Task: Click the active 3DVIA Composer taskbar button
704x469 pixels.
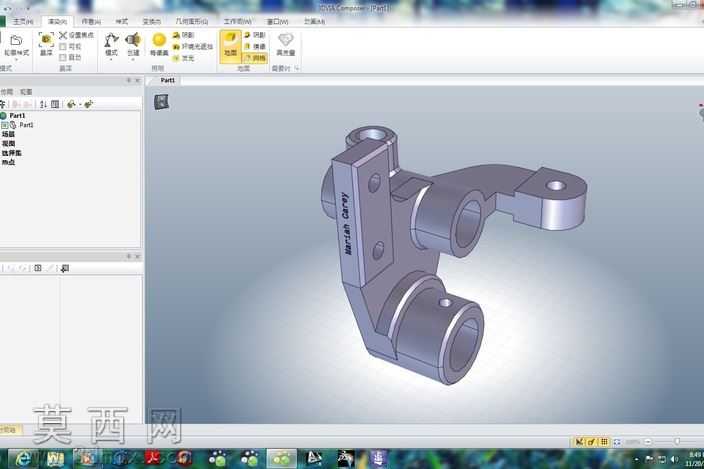Action: coord(282,458)
